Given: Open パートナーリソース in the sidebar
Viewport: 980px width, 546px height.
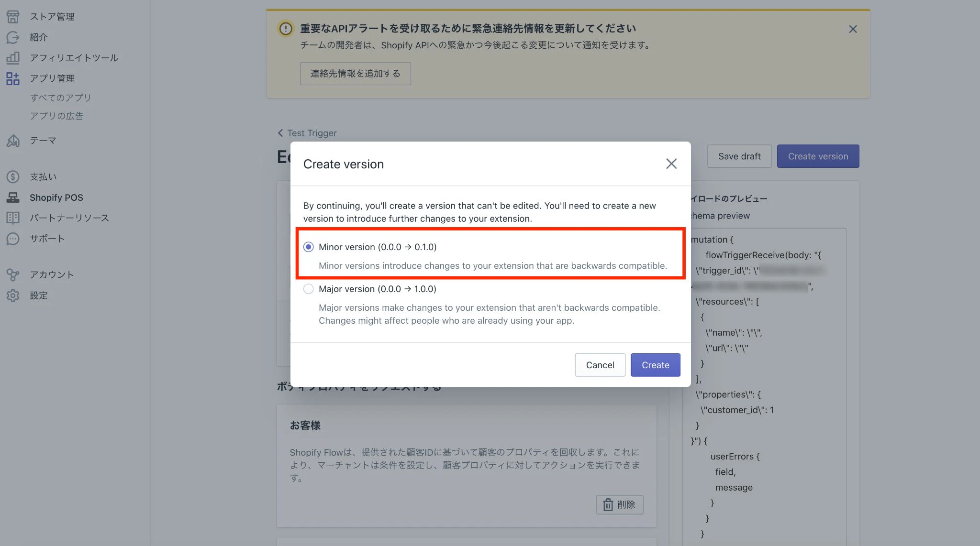Looking at the screenshot, I should point(69,218).
